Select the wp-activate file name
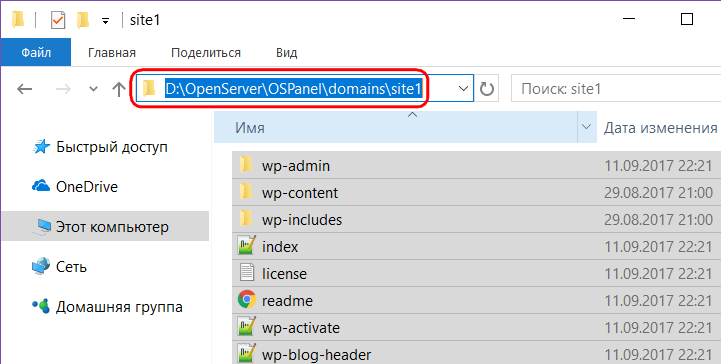This screenshot has height=364, width=721. tap(301, 328)
